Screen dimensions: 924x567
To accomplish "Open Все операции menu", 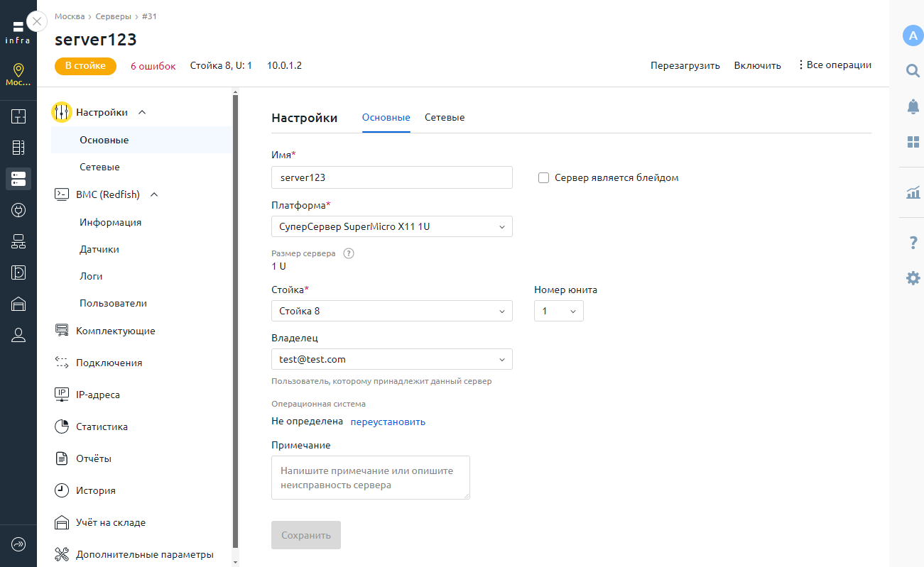I will point(834,65).
